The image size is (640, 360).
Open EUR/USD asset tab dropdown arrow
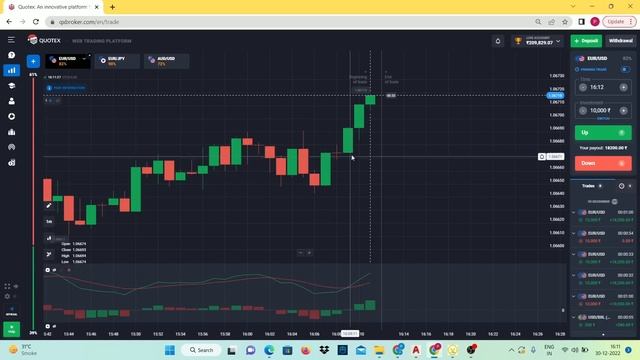pyautogui.click(x=84, y=59)
